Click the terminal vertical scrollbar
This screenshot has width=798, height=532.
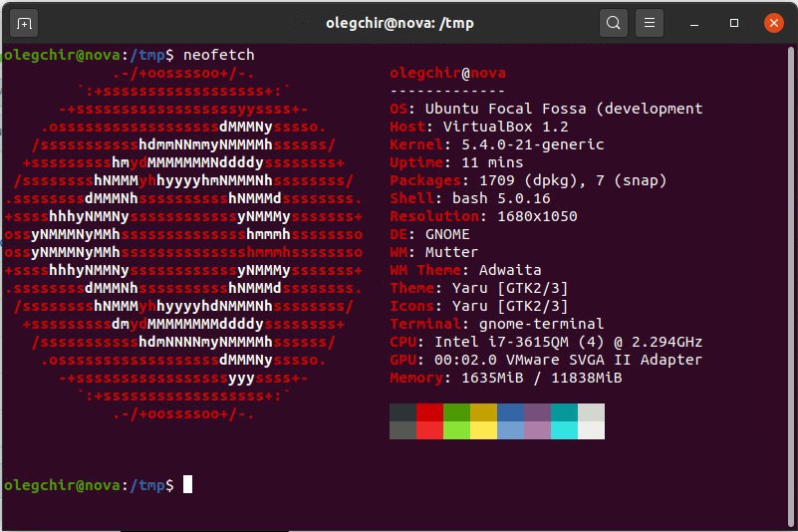(x=790, y=285)
